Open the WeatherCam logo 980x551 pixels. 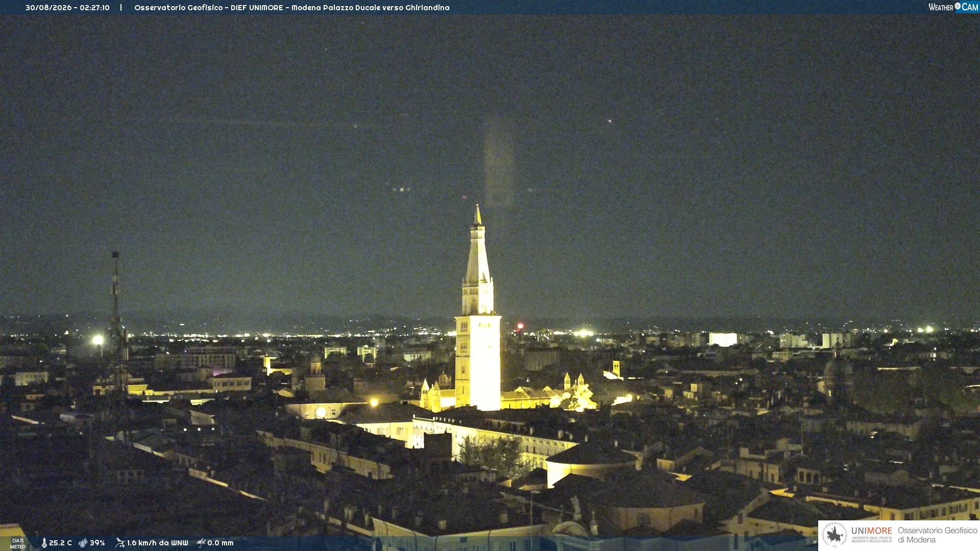tap(953, 7)
